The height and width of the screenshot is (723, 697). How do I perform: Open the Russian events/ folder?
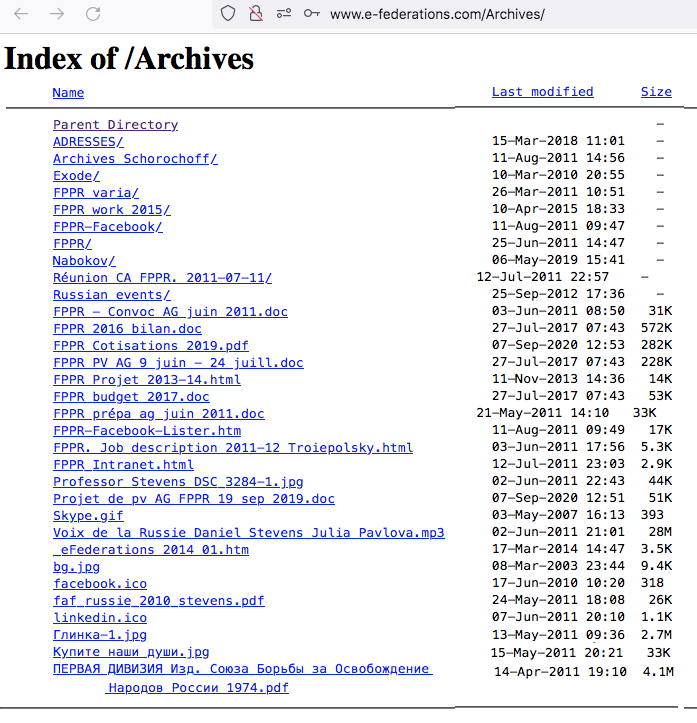[112, 295]
